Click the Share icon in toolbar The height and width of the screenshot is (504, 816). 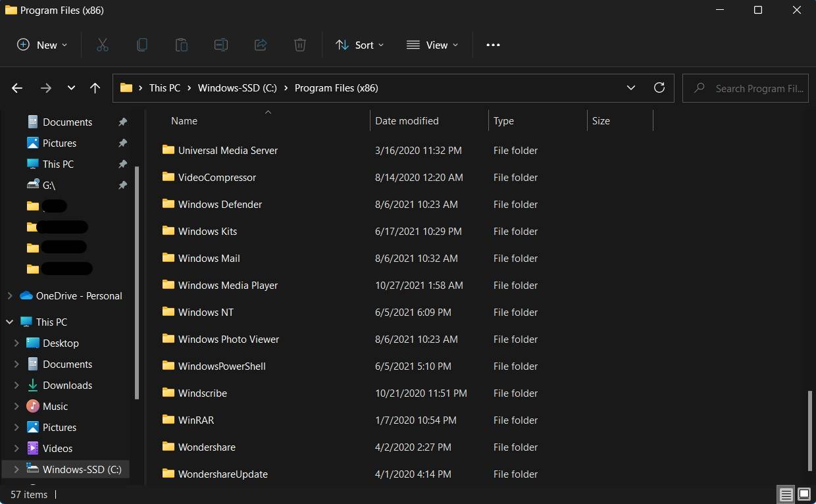click(x=260, y=45)
